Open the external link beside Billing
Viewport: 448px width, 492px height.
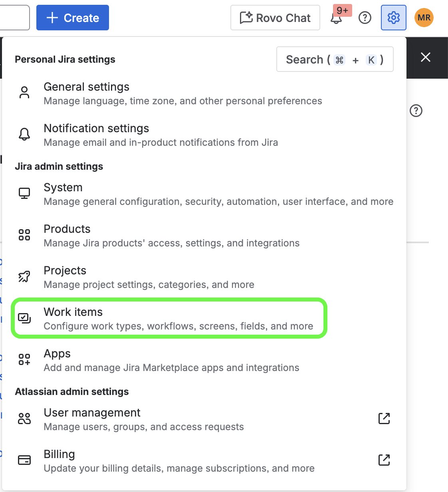pos(384,460)
